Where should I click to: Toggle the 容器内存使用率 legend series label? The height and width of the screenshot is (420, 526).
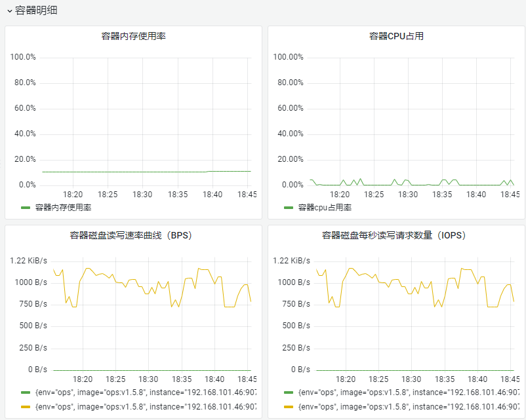(63, 208)
